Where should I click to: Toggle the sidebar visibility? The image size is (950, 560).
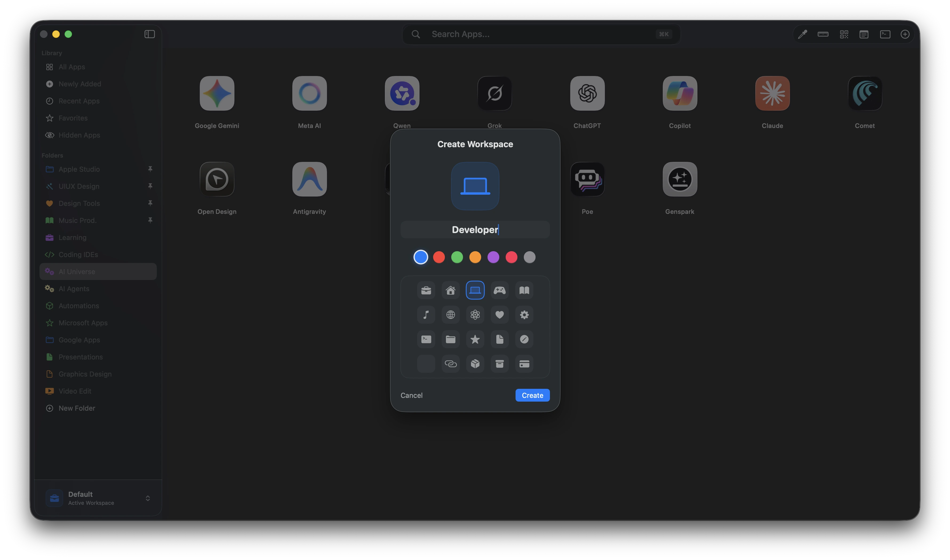(x=149, y=34)
